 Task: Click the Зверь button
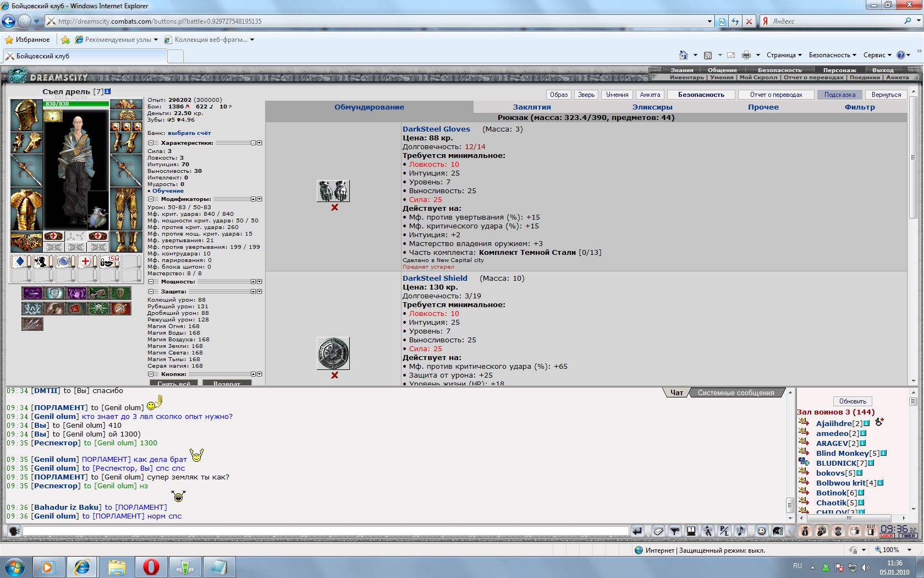pyautogui.click(x=586, y=95)
